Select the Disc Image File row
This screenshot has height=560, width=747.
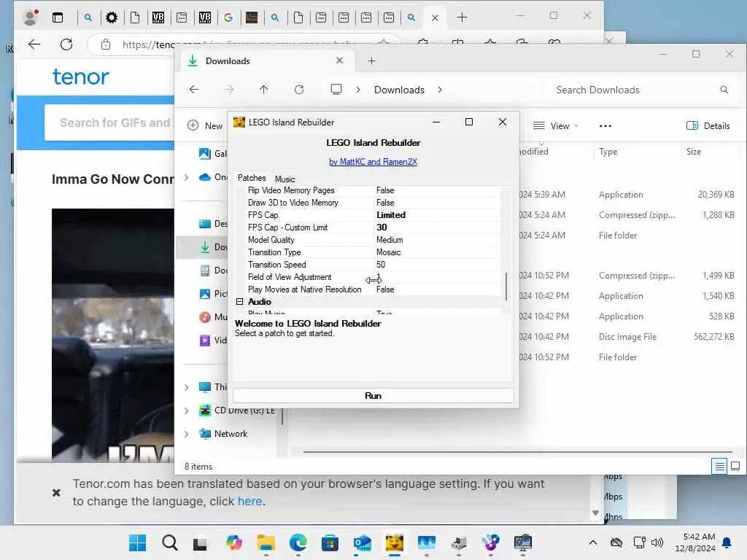628,337
